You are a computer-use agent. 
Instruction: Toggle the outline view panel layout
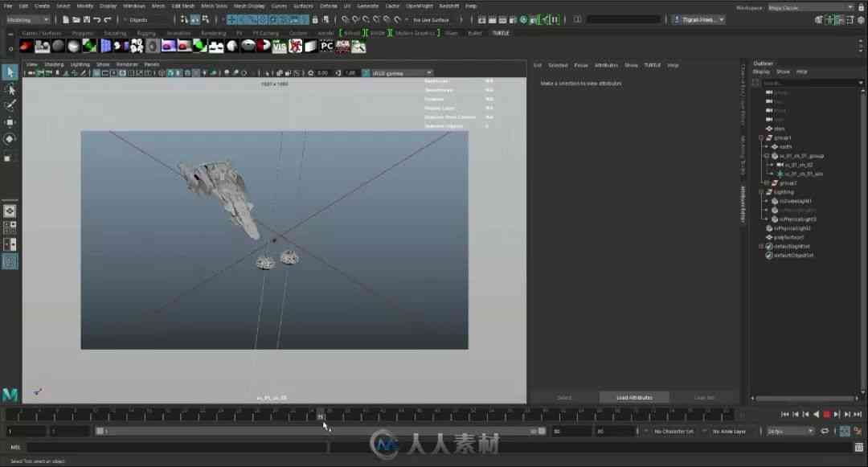pyautogui.click(x=10, y=261)
